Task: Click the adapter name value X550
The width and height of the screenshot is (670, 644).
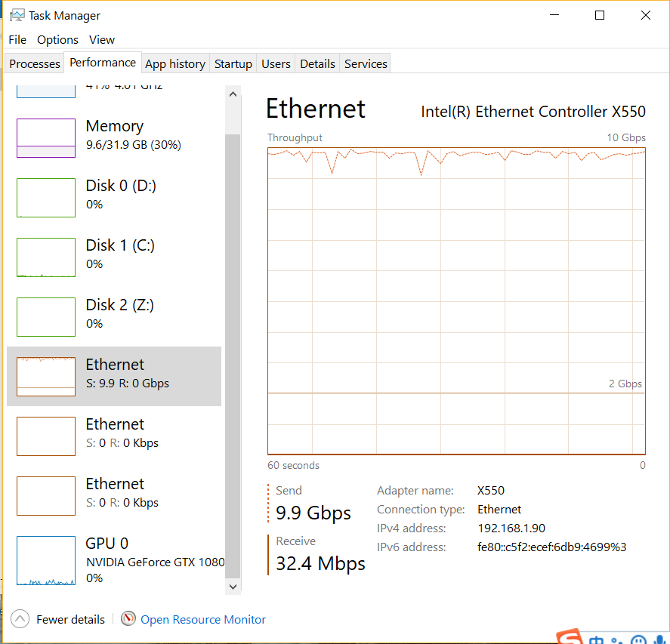Action: [491, 490]
